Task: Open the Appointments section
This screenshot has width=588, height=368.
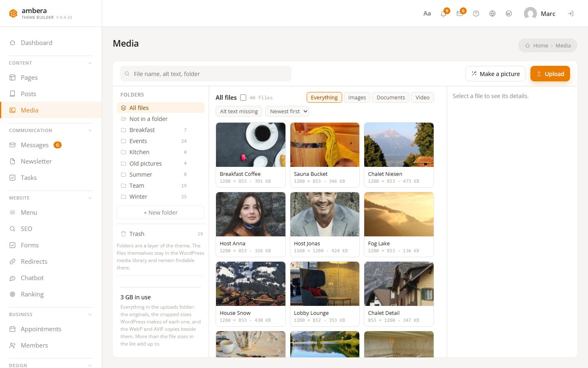Action: click(51, 329)
